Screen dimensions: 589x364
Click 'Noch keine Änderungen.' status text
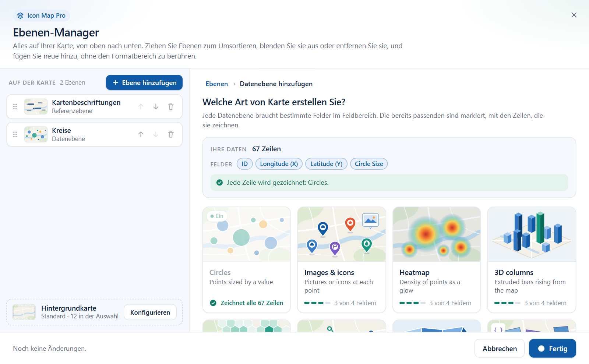[50, 349]
